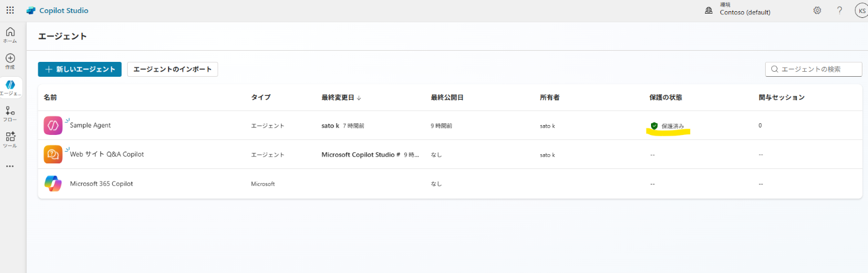Open the Microsoft 365 Copilot link
868x273 pixels.
pyautogui.click(x=101, y=184)
